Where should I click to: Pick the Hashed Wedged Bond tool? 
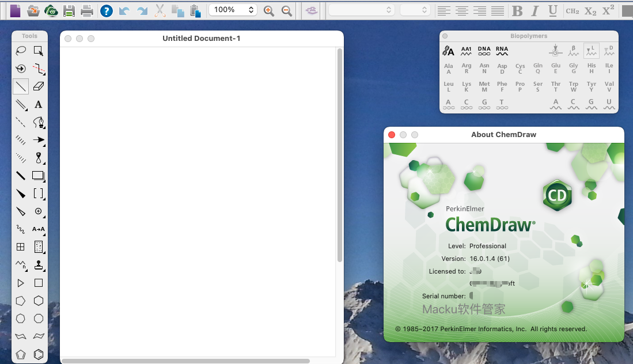(21, 158)
